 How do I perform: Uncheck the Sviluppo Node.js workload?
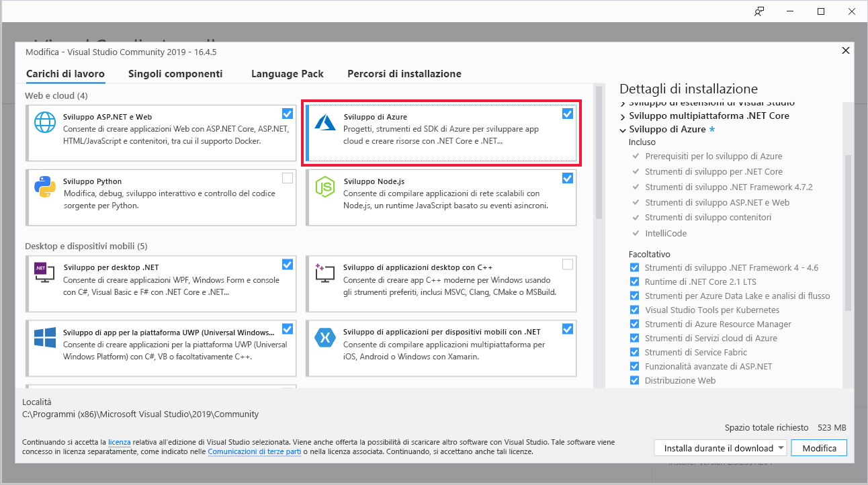[568, 178]
